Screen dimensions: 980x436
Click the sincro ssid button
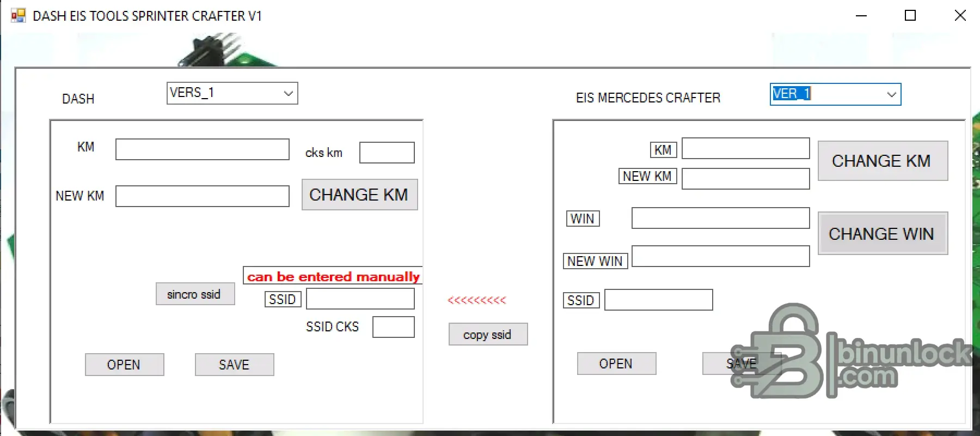pyautogui.click(x=195, y=294)
